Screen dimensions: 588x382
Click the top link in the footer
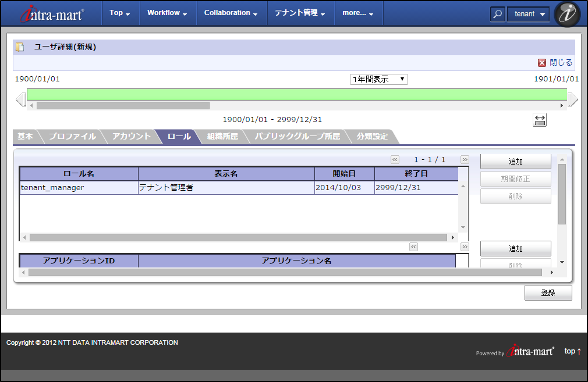click(x=572, y=351)
